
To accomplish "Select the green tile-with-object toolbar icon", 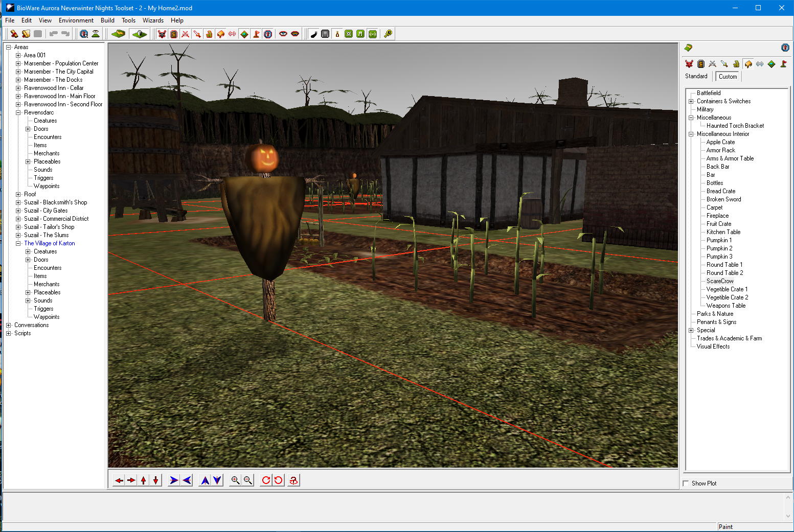I will click(x=139, y=34).
